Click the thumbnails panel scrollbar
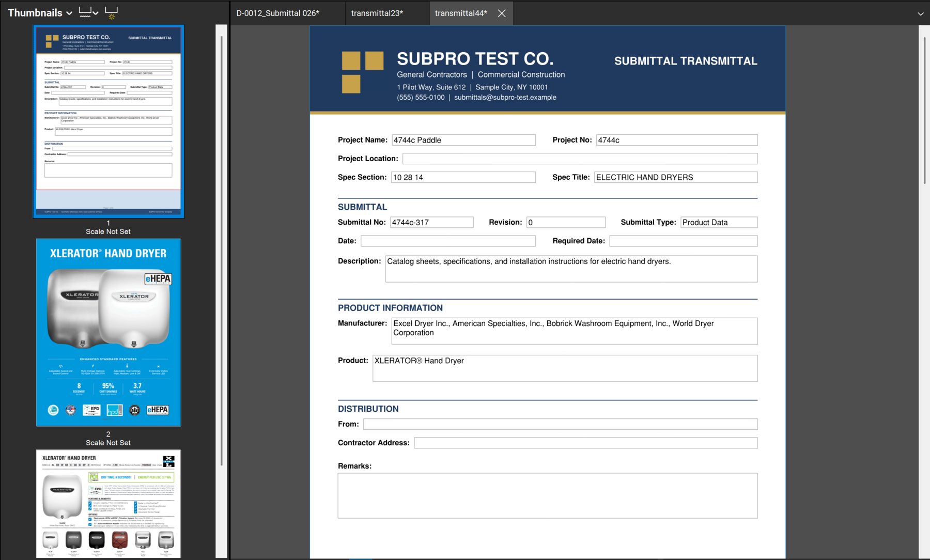 (x=221, y=251)
